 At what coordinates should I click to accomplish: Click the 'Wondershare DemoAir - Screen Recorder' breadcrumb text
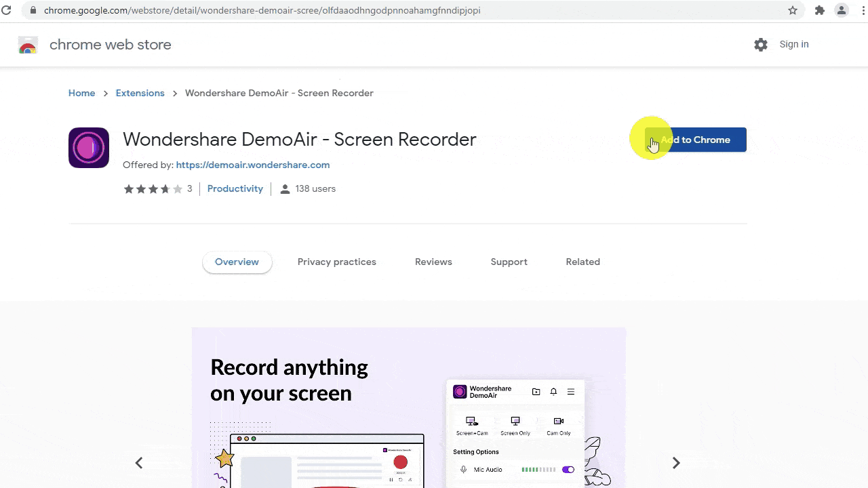pyautogui.click(x=279, y=93)
